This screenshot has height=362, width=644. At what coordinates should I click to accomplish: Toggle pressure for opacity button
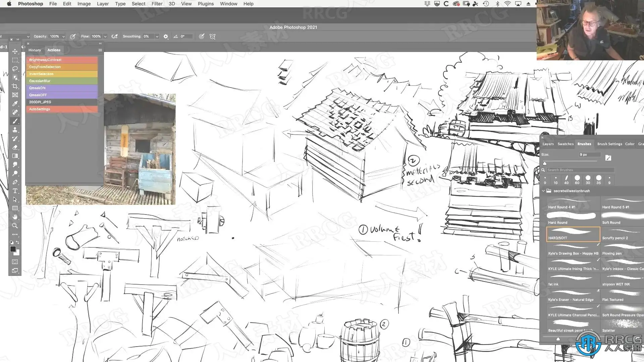tap(73, 37)
